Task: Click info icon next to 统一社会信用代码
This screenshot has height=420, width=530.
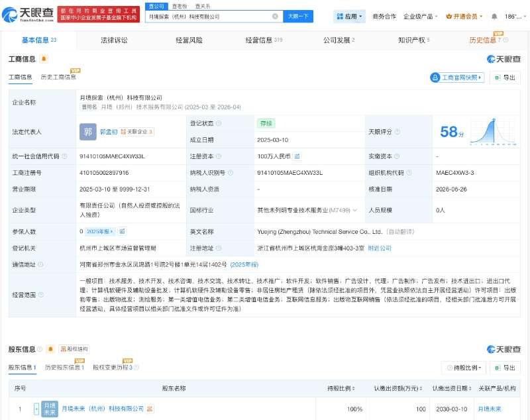Action: point(64,156)
